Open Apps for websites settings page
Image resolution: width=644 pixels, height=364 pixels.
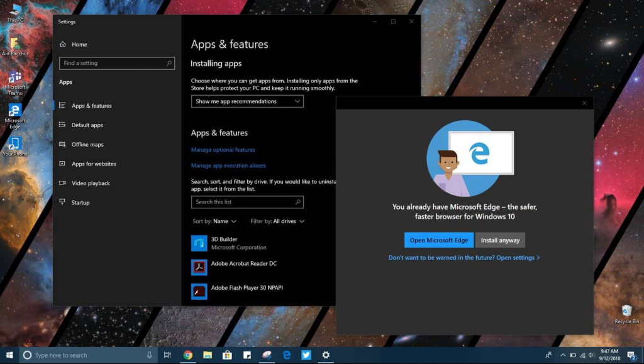116,164
